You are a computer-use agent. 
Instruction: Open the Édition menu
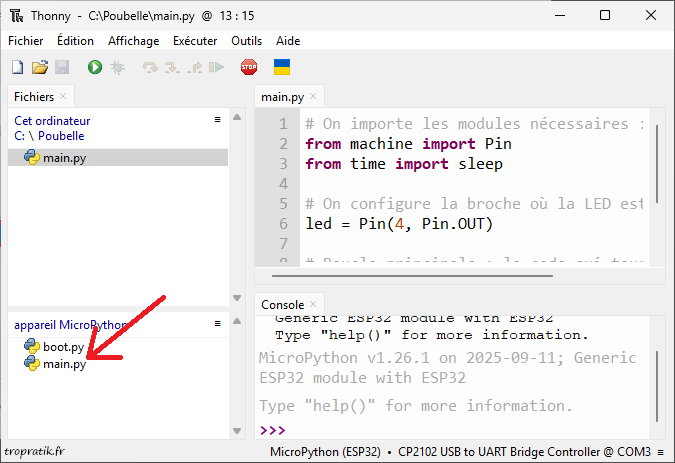click(75, 41)
